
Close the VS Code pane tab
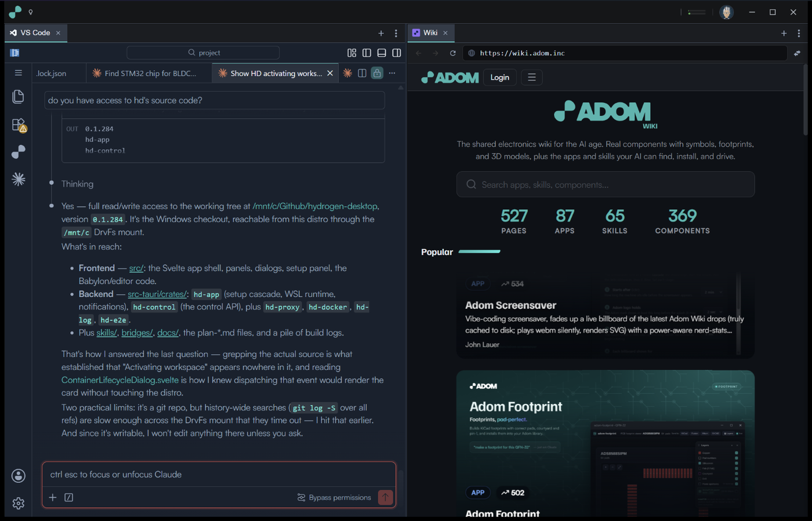pyautogui.click(x=58, y=33)
